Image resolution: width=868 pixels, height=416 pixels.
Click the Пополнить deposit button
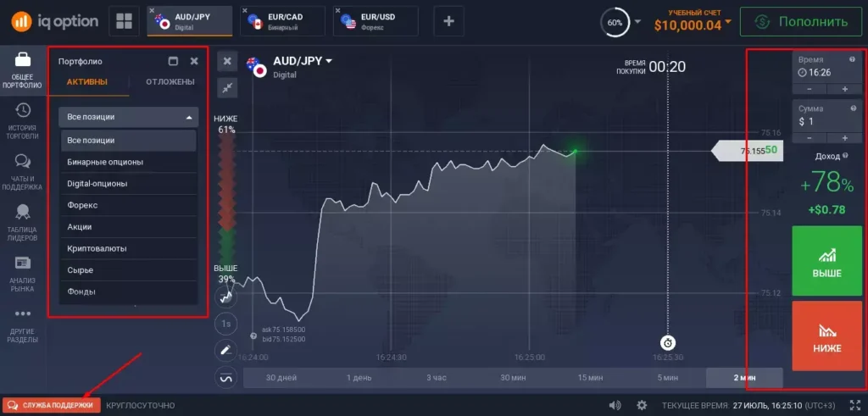pyautogui.click(x=801, y=21)
